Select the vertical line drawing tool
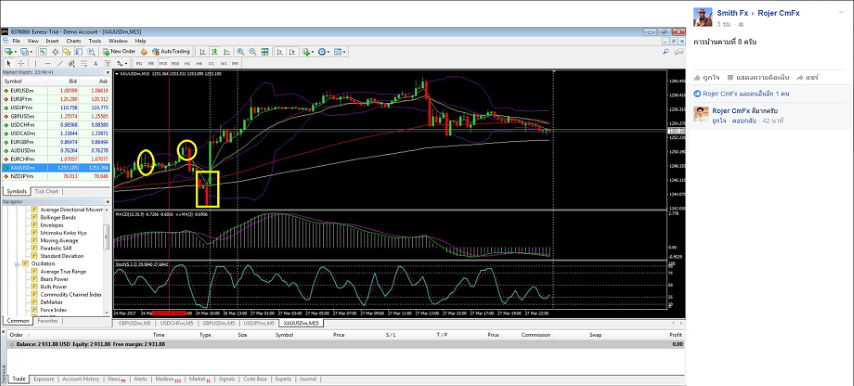Screen dimensions: 854x386 click(x=35, y=63)
